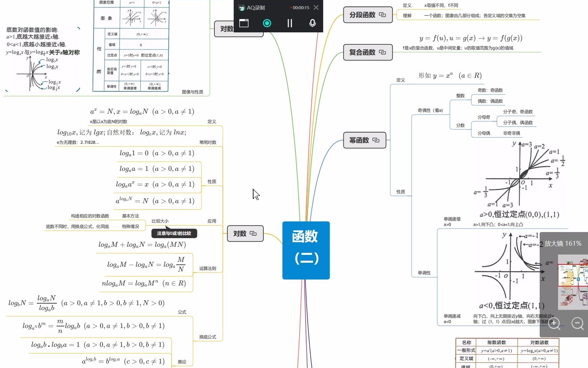Click the 放大镜 161% label
Image resolution: width=588 pixels, height=368 pixels.
coord(563,244)
